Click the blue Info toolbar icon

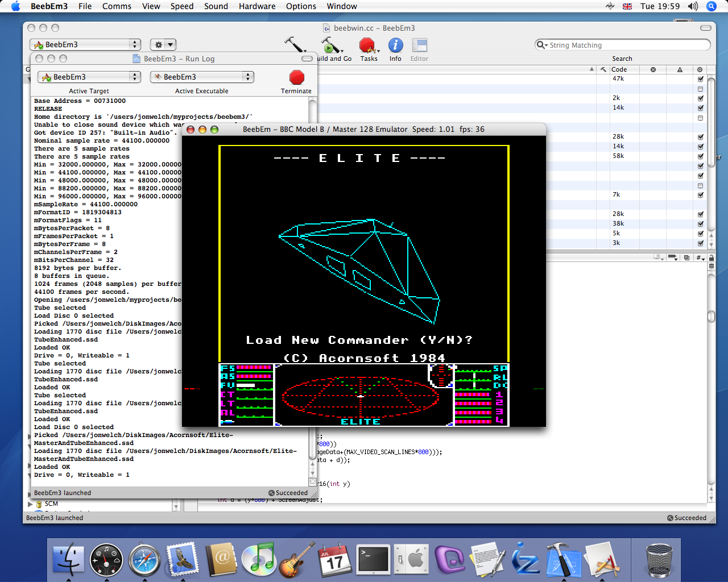click(x=395, y=45)
